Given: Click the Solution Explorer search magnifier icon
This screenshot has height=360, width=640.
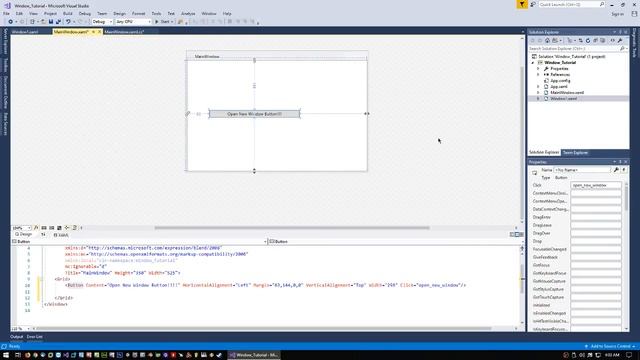Looking at the screenshot, I should coord(622,49).
